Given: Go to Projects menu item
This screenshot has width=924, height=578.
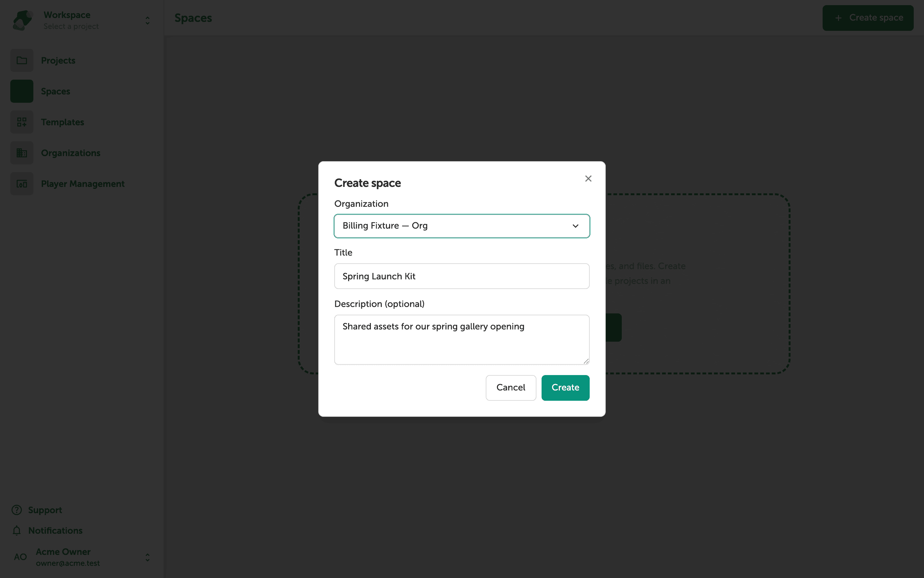Looking at the screenshot, I should [58, 60].
